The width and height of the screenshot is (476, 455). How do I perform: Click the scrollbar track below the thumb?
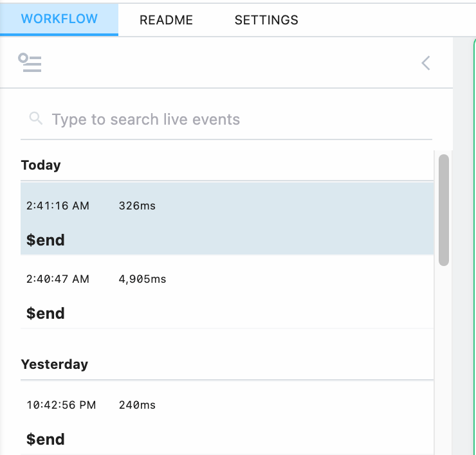click(x=443, y=360)
